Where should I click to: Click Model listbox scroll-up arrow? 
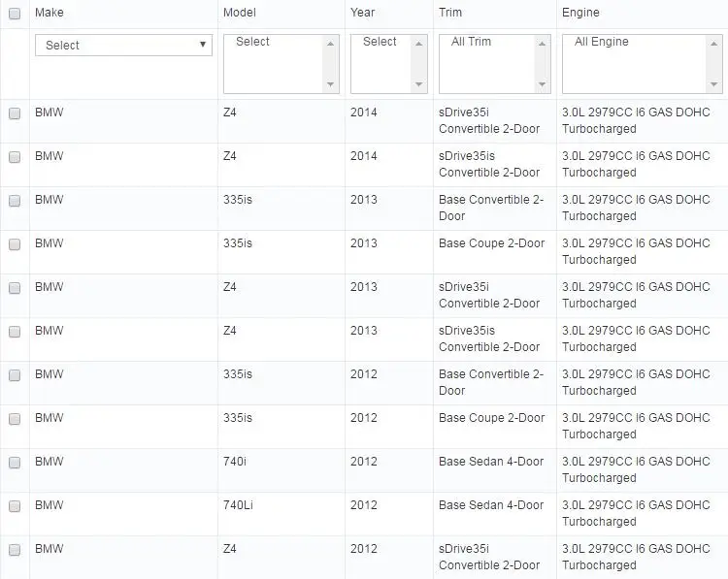point(331,44)
